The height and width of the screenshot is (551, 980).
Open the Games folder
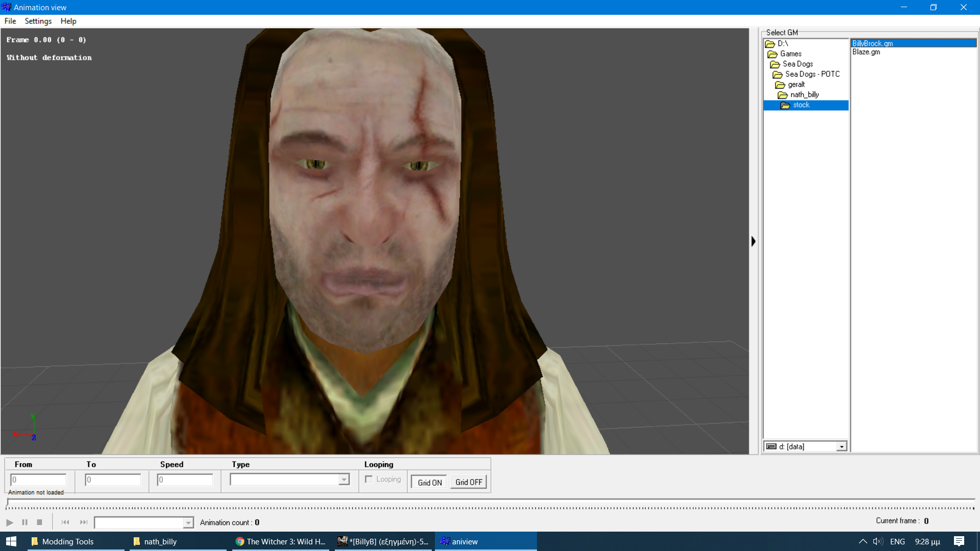[791, 54]
